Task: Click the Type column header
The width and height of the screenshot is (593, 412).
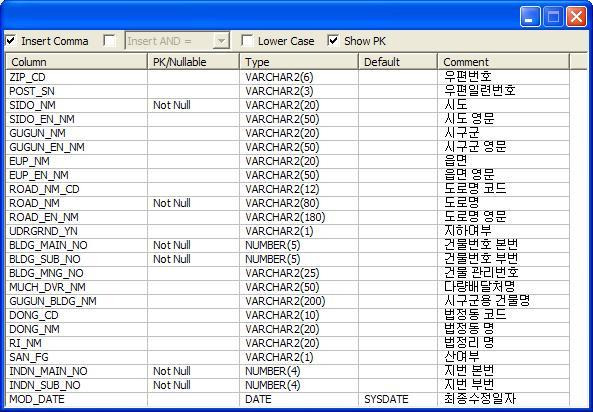Action: [x=299, y=62]
